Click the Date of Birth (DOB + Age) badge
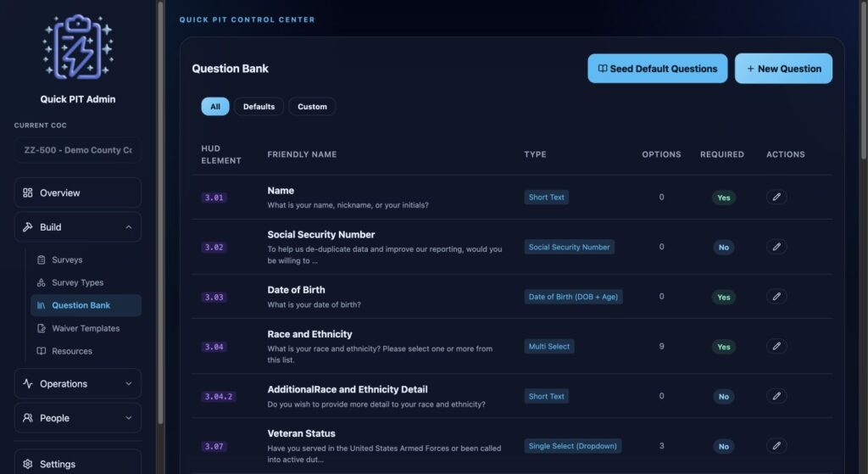This screenshot has width=868, height=474. click(x=573, y=297)
